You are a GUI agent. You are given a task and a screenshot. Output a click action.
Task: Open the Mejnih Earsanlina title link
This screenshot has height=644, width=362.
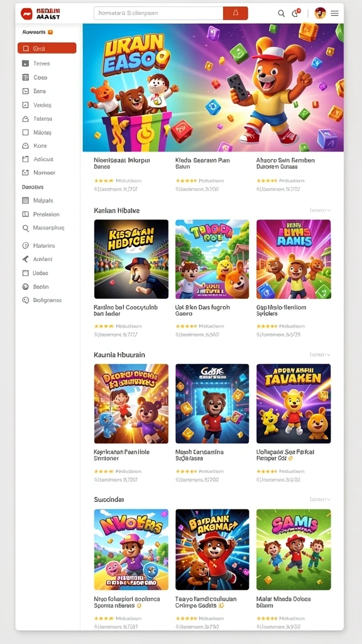coord(199,455)
